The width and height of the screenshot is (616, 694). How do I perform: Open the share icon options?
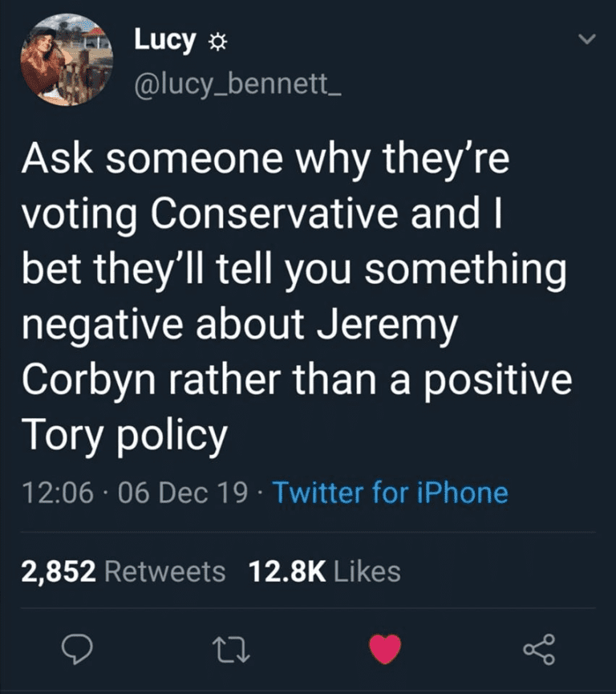pos(538,648)
